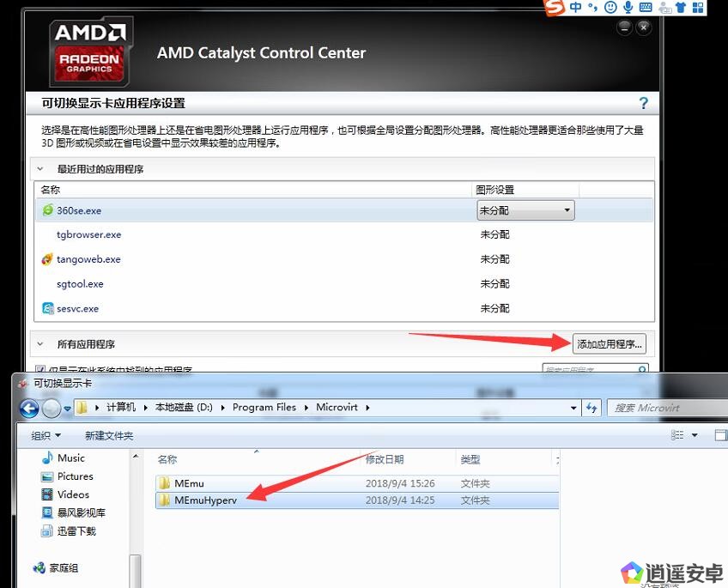
Task: Click the 添加应用程序 button
Action: (x=609, y=344)
